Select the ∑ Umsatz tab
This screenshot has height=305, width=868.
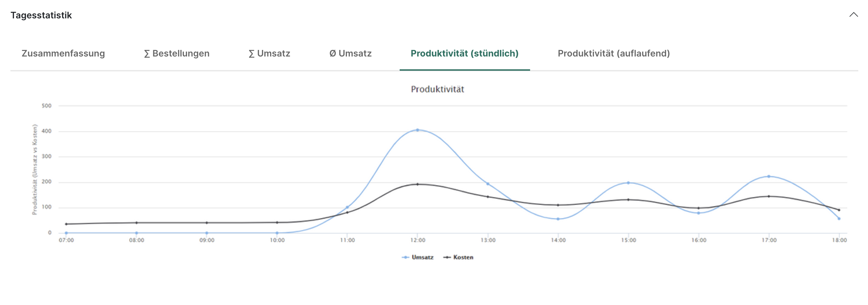(x=269, y=53)
